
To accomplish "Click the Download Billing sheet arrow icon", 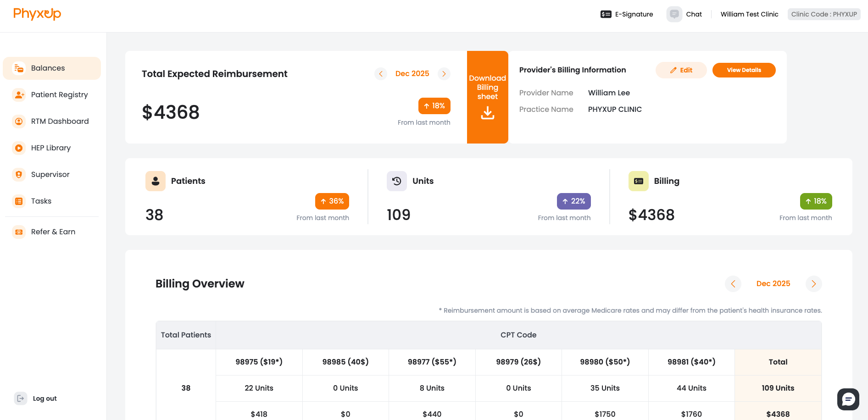I will (487, 113).
